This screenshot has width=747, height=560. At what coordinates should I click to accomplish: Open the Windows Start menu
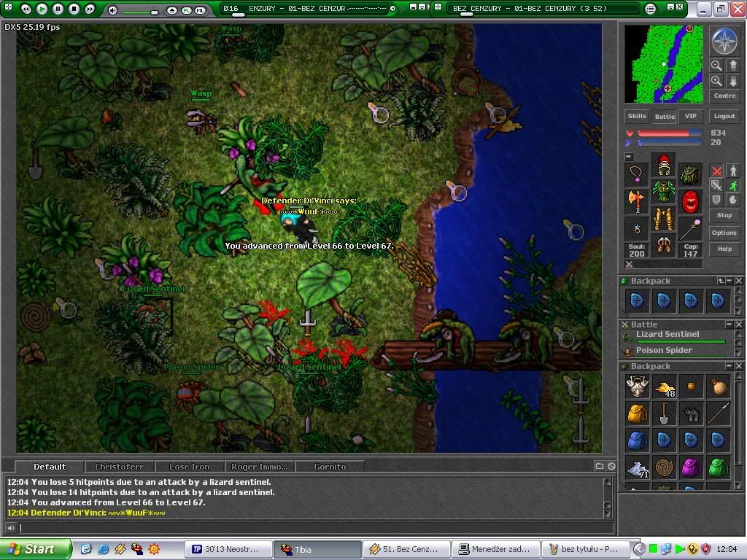pos(35,549)
